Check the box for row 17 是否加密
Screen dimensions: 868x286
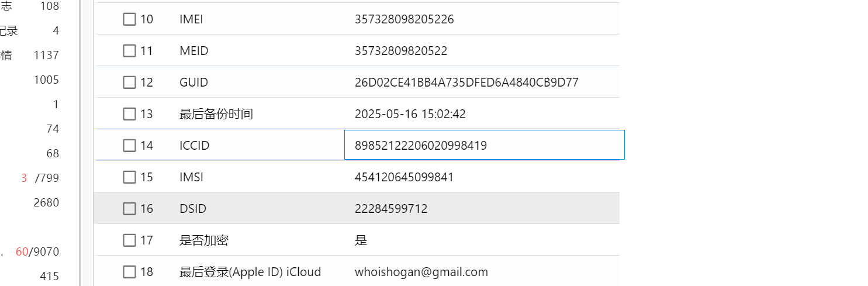pyautogui.click(x=129, y=240)
